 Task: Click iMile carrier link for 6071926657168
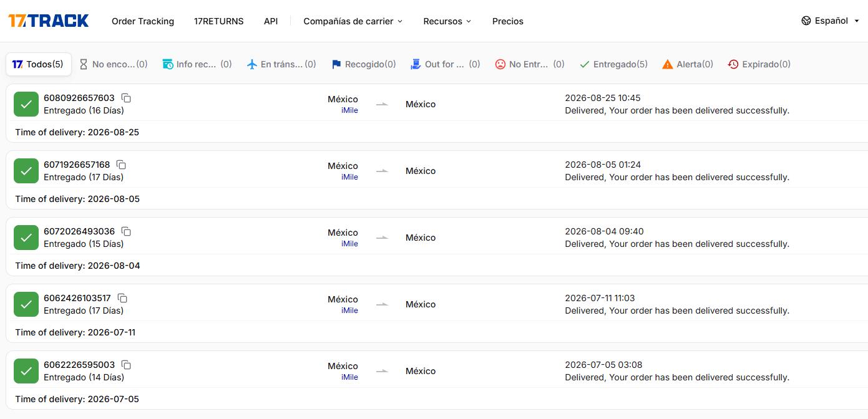click(349, 177)
